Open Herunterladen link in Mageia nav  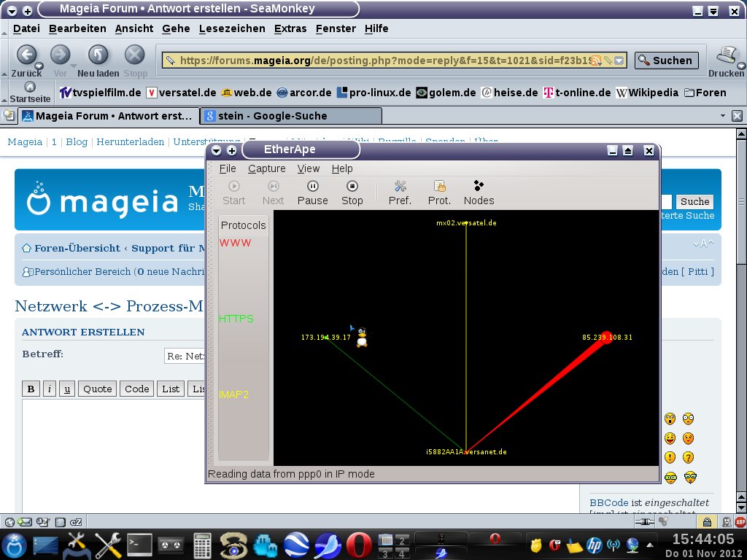(x=130, y=142)
